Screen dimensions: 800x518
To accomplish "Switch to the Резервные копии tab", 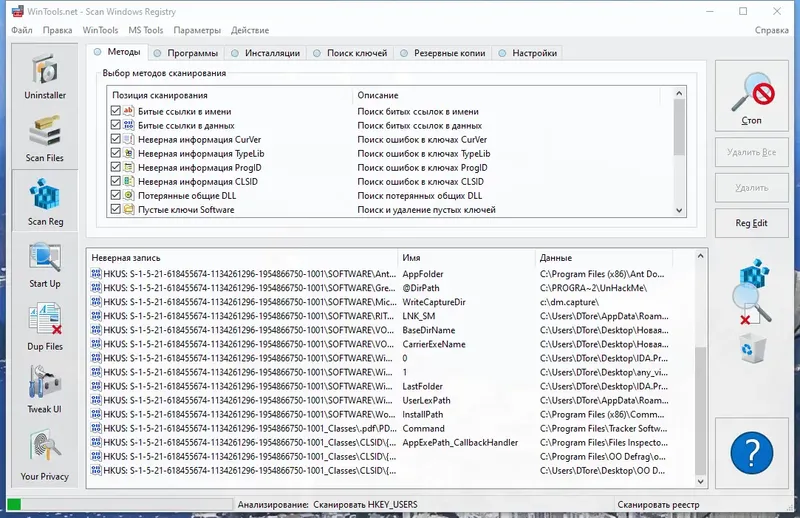I will click(x=442, y=53).
